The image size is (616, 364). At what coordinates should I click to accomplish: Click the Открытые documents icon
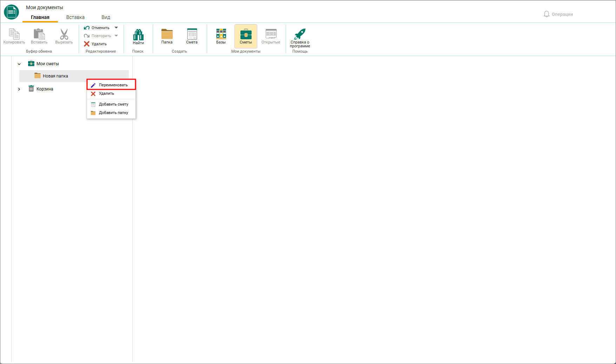[271, 34]
